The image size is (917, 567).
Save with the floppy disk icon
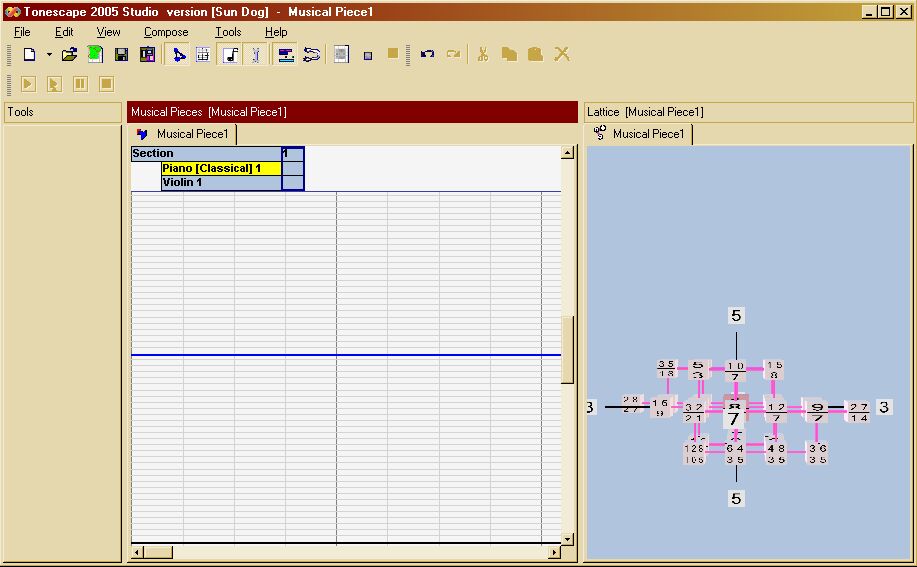pos(121,55)
